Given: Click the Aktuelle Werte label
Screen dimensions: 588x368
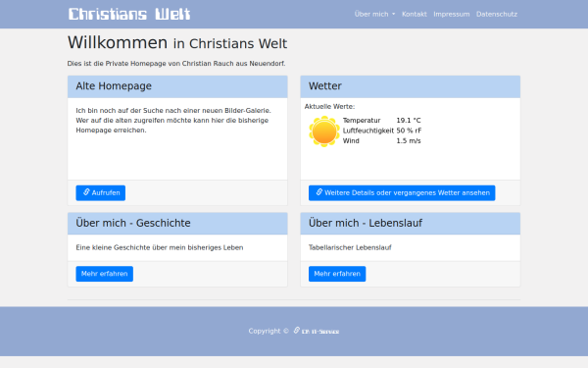Looking at the screenshot, I should pos(329,107).
